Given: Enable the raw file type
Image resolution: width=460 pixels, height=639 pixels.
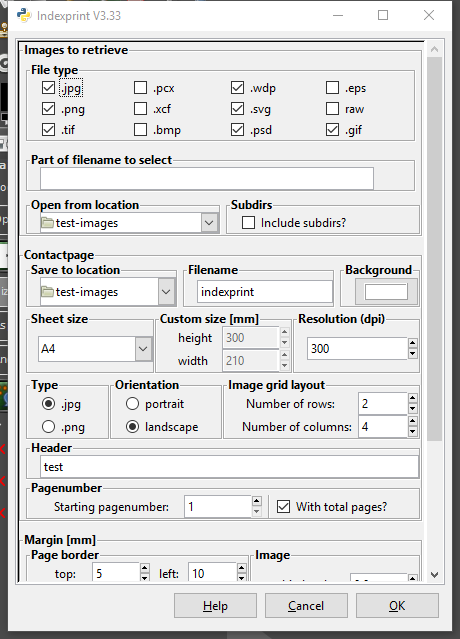Looking at the screenshot, I should click(332, 109).
